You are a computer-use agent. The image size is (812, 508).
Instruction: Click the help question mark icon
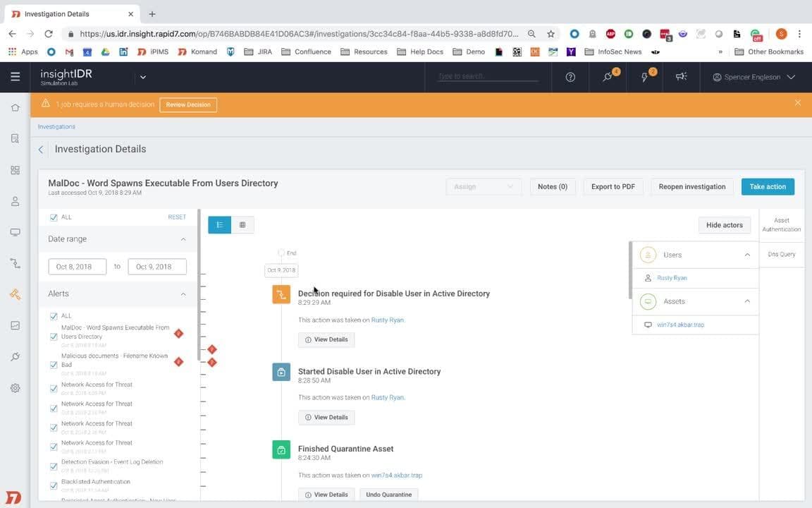(570, 77)
